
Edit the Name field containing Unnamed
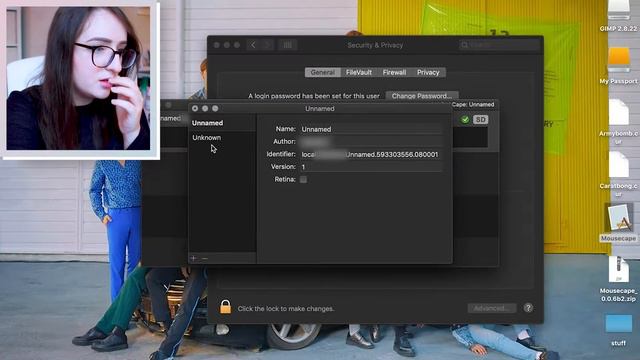click(371, 129)
